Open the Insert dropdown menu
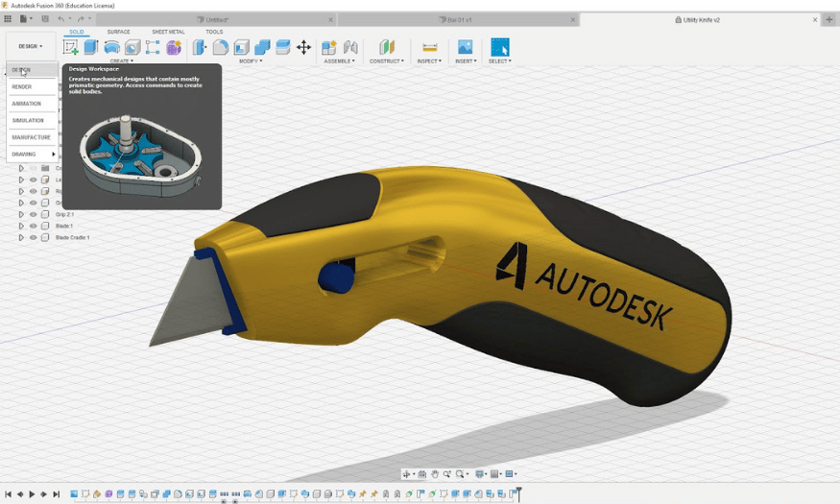Viewport: 840px width, 504px height. tap(466, 61)
